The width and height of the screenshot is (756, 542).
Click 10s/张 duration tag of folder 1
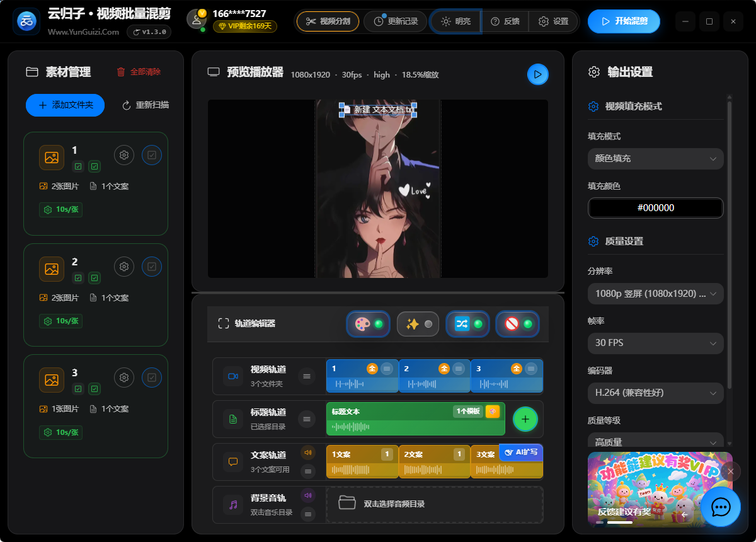coord(60,209)
